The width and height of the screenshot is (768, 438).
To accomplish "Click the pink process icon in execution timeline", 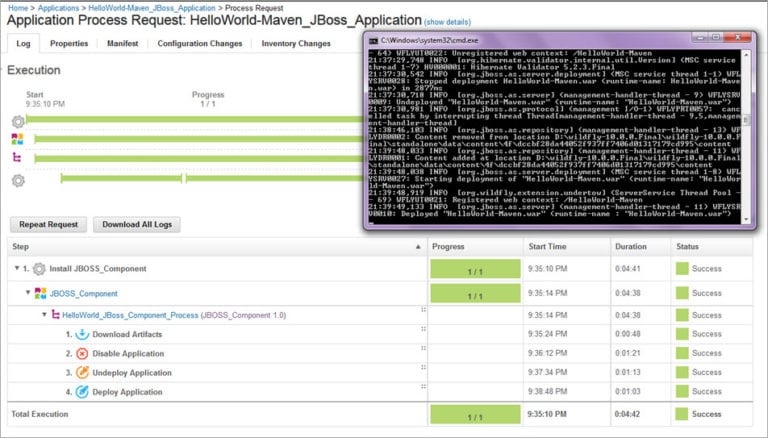I will [17, 158].
